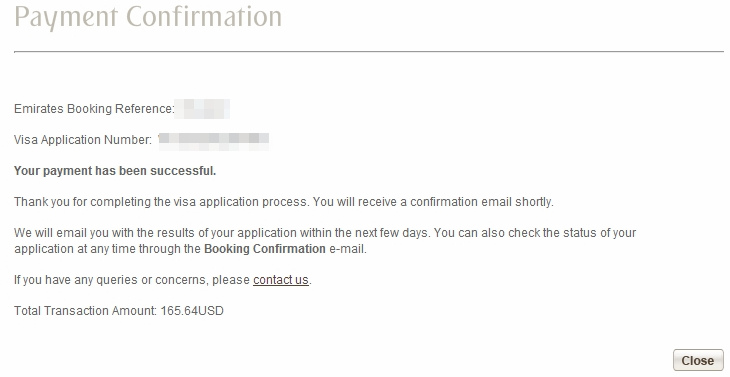Click the Visa Application Number label
The width and height of the screenshot is (730, 377).
83,140
